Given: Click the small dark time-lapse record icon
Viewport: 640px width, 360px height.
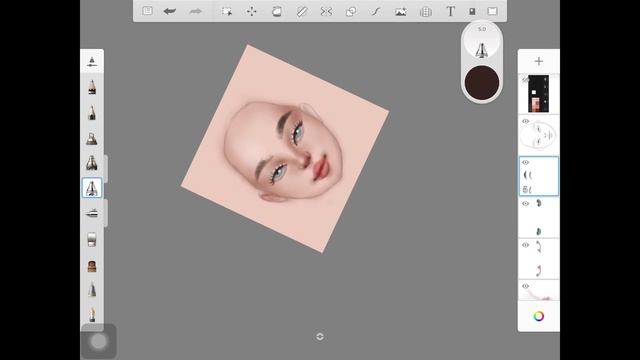Looking at the screenshot, I should click(472, 11).
